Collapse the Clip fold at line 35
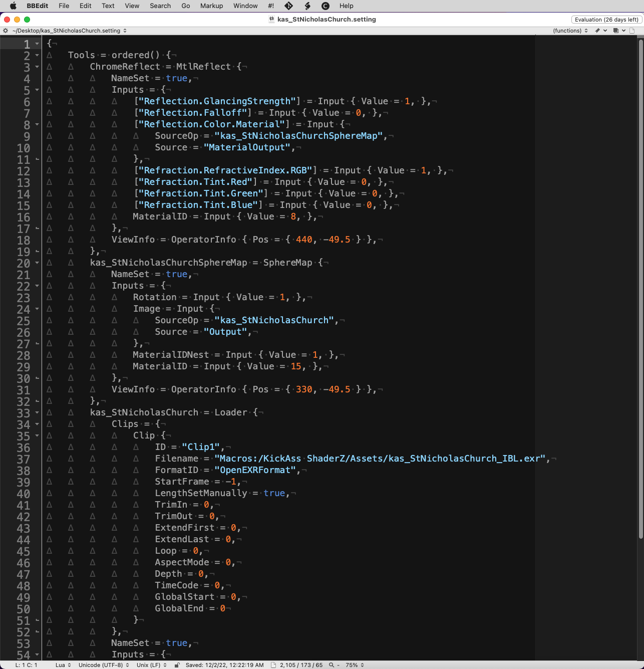 click(37, 436)
